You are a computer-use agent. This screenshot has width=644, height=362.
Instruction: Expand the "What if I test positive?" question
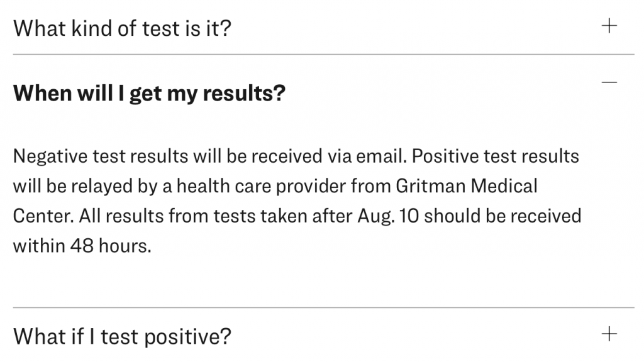point(123,336)
